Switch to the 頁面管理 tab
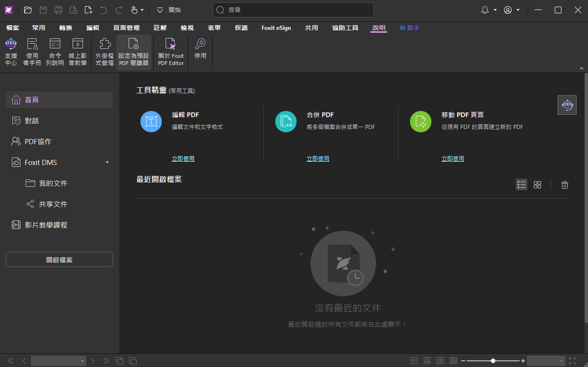Image resolution: width=588 pixels, height=367 pixels. point(127,28)
